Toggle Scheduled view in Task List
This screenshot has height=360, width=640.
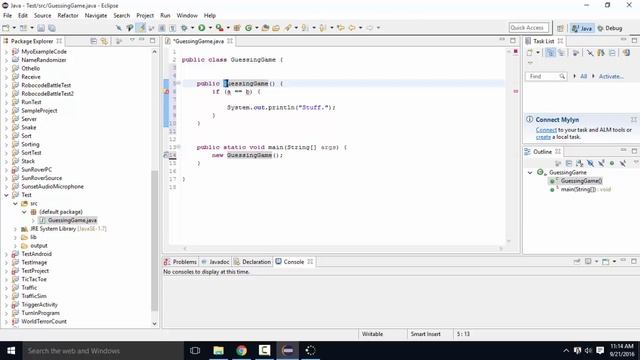562,53
